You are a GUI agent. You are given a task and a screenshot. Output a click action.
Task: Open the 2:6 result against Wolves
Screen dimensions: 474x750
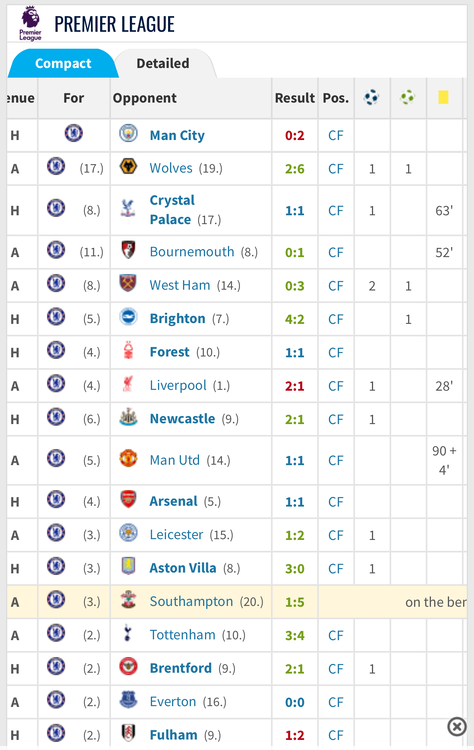coord(295,169)
